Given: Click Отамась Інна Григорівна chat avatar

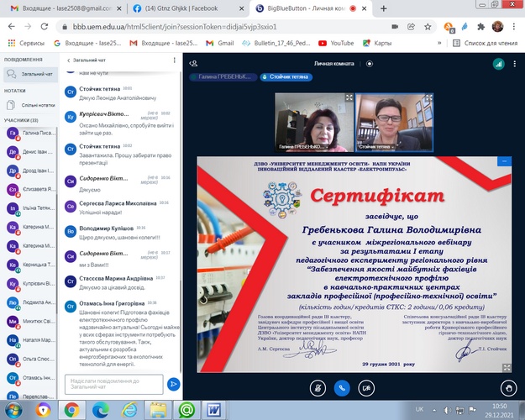Looking at the screenshot, I should point(71,306).
